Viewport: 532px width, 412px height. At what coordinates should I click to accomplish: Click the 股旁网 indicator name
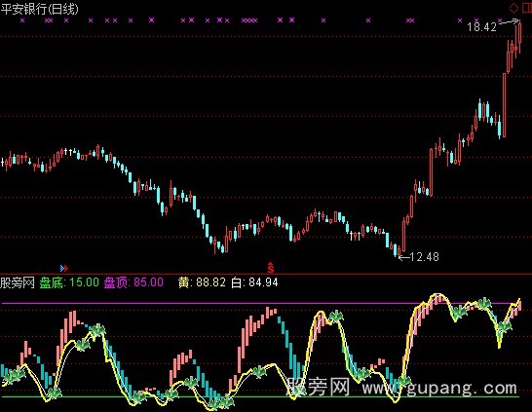pos(18,282)
